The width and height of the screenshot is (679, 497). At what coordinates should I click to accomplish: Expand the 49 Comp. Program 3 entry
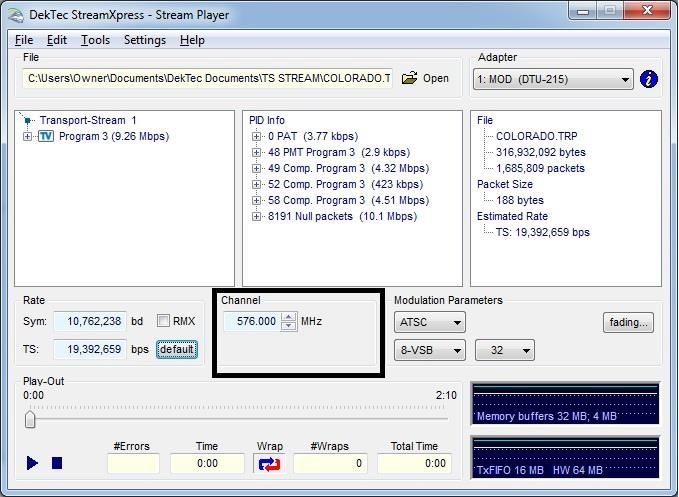(256, 168)
